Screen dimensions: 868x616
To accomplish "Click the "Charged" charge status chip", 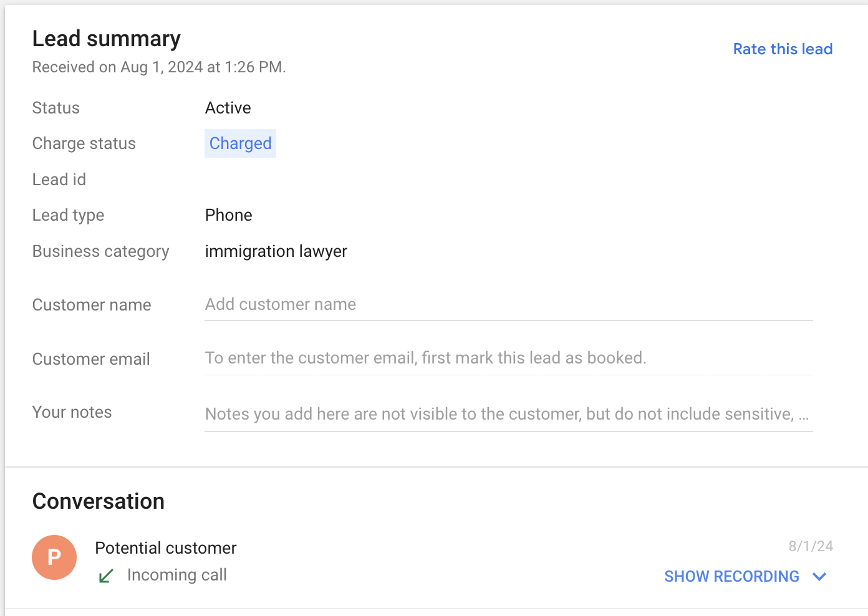I will (x=241, y=143).
